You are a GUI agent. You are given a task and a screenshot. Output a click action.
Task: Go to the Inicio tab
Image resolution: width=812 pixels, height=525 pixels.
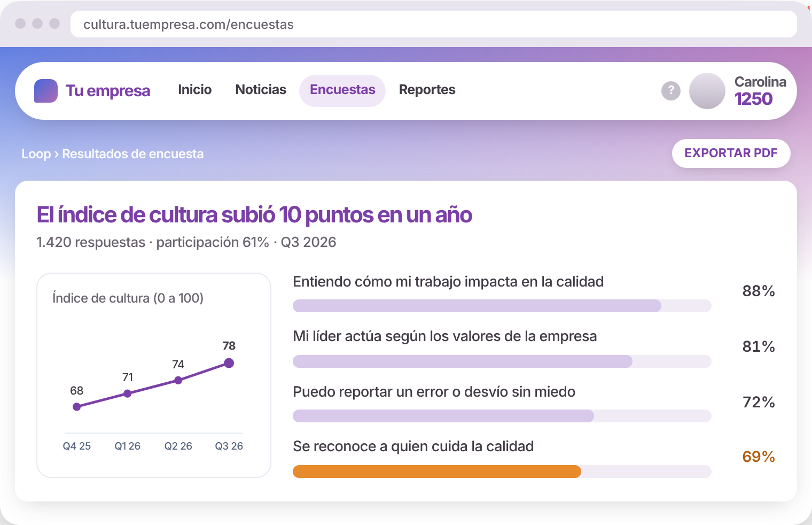click(x=195, y=90)
